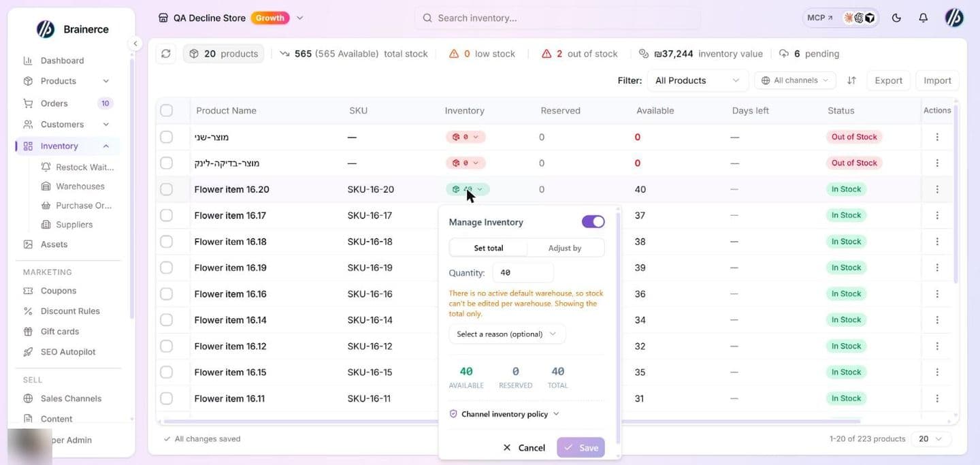Click the MCP integrations badge

pyautogui.click(x=840, y=18)
